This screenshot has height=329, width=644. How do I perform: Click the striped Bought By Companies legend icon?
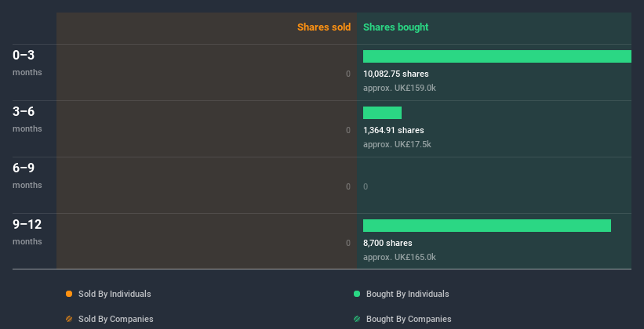point(357,319)
